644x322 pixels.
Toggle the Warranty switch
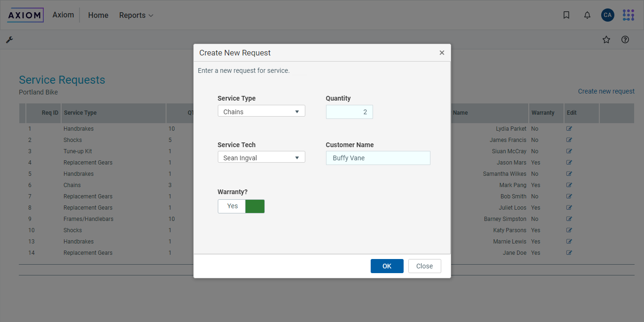click(x=241, y=206)
